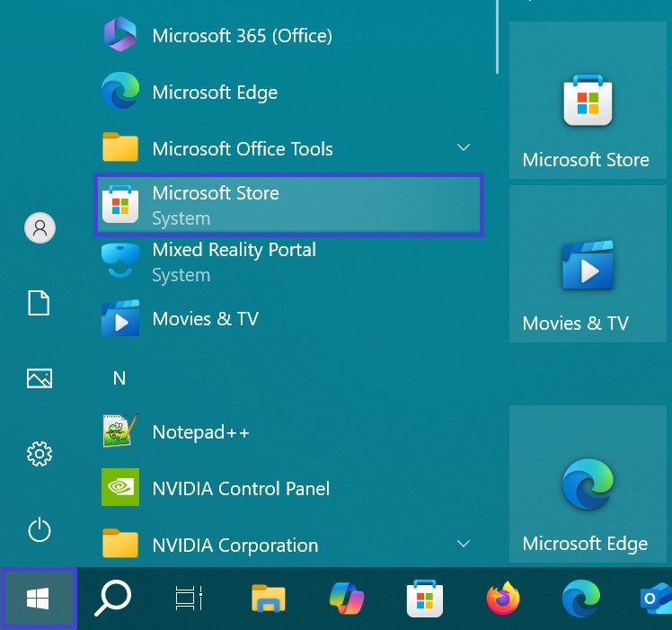This screenshot has height=630, width=672.
Task: Jump to letter N section header
Action: 119,378
